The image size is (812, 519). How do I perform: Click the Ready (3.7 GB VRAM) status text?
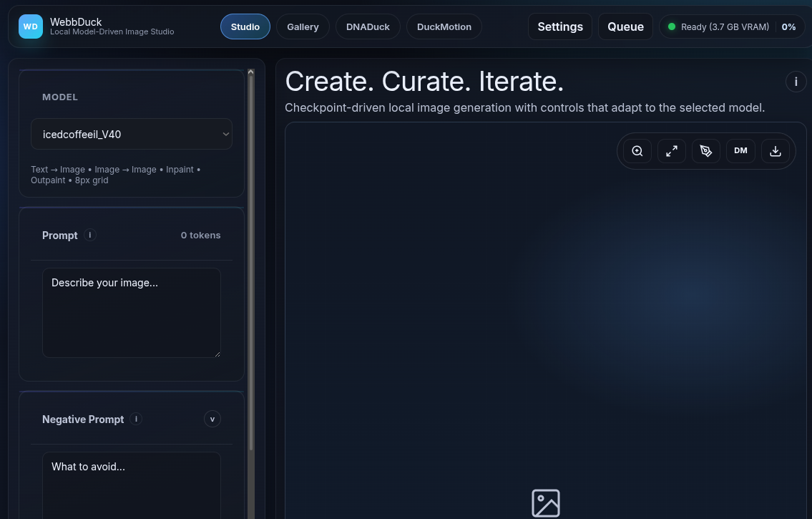tap(725, 27)
